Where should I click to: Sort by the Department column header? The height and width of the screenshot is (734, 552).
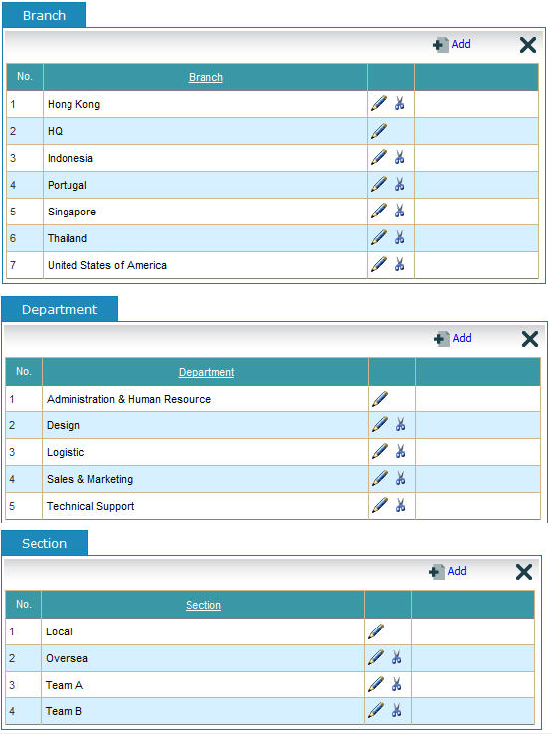[206, 372]
